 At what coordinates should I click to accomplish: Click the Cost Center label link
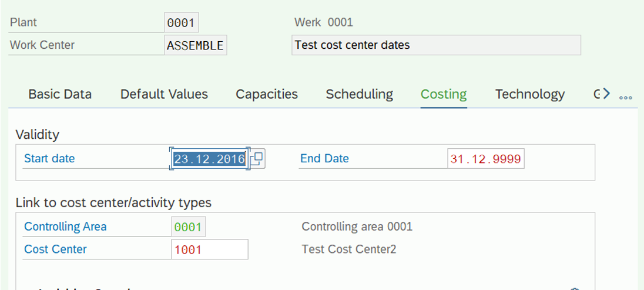click(55, 249)
